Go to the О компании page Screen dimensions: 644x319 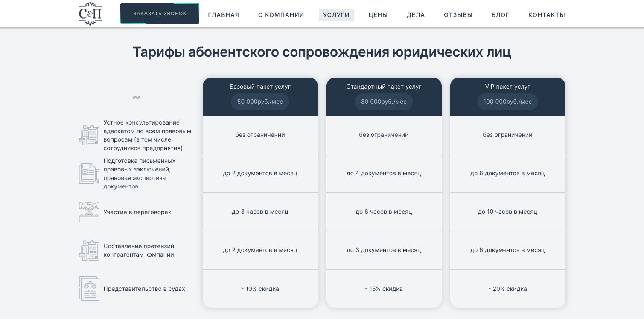point(281,15)
